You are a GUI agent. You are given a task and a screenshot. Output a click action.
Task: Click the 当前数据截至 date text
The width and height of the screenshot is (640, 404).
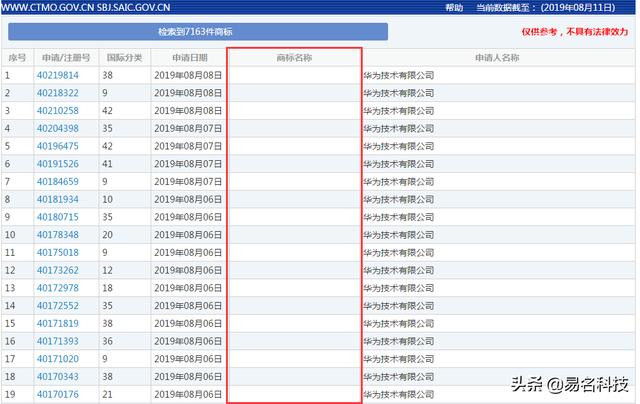(x=546, y=7)
